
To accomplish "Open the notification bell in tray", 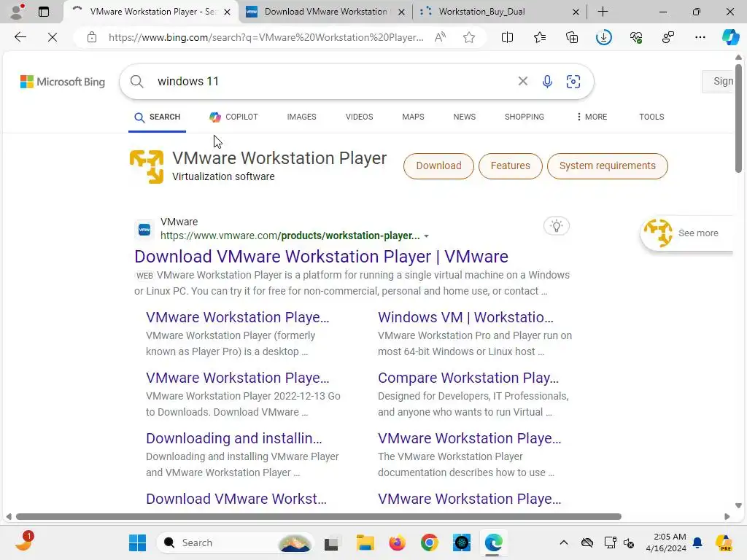I will (x=697, y=542).
